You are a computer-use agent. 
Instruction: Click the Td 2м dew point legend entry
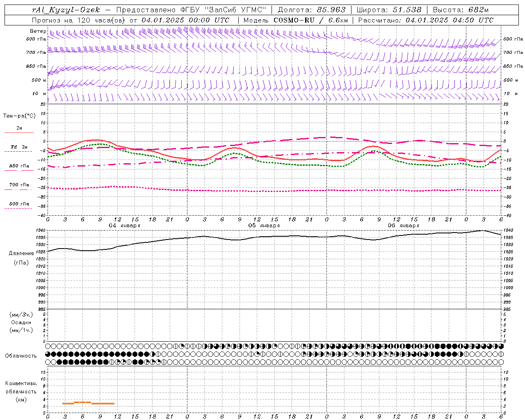19,147
